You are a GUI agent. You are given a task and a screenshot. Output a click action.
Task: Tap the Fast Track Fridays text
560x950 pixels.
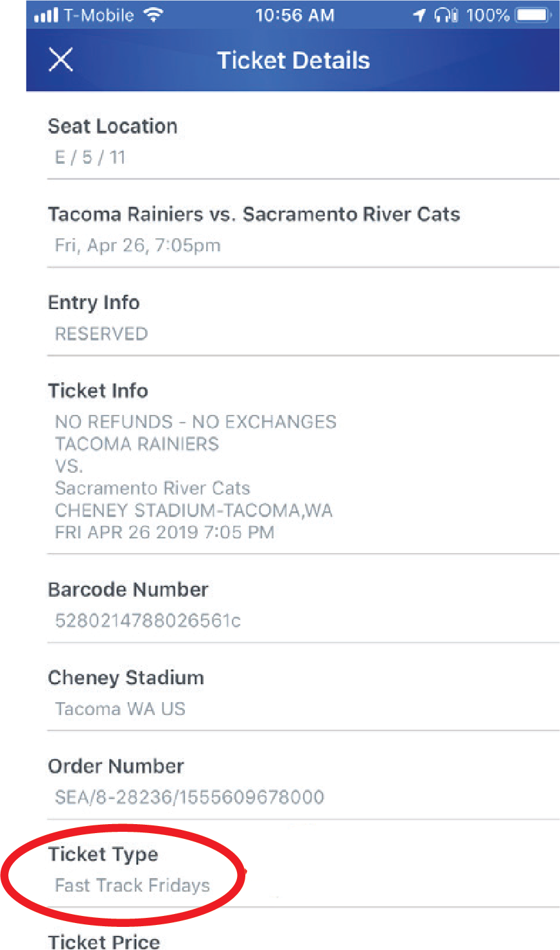(x=132, y=885)
